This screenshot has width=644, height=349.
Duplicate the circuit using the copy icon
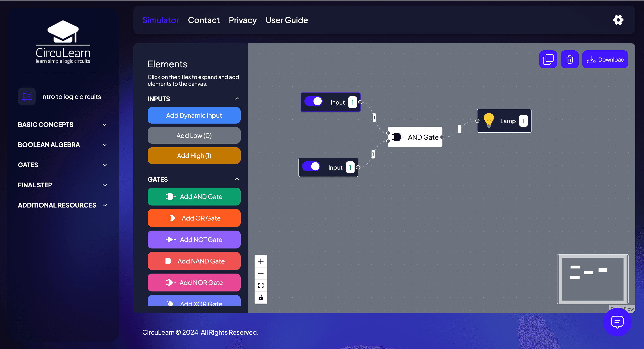pos(548,59)
